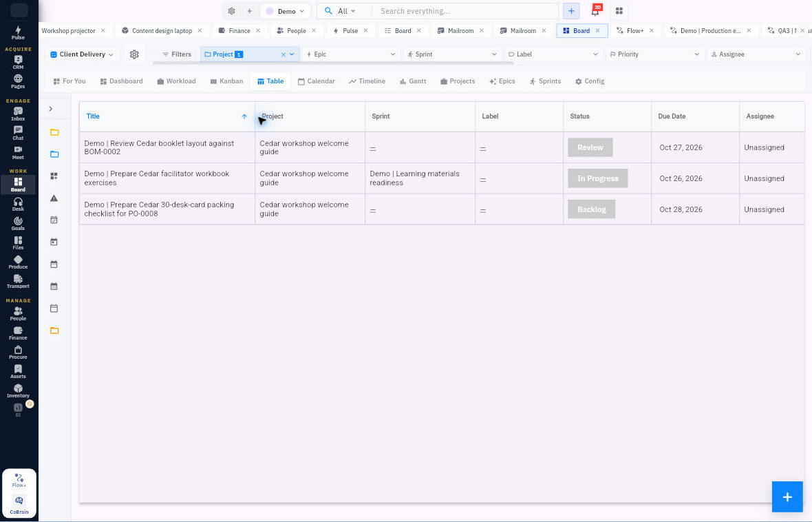
Task: Open Produce module in sidebar
Action: [x=18, y=262]
